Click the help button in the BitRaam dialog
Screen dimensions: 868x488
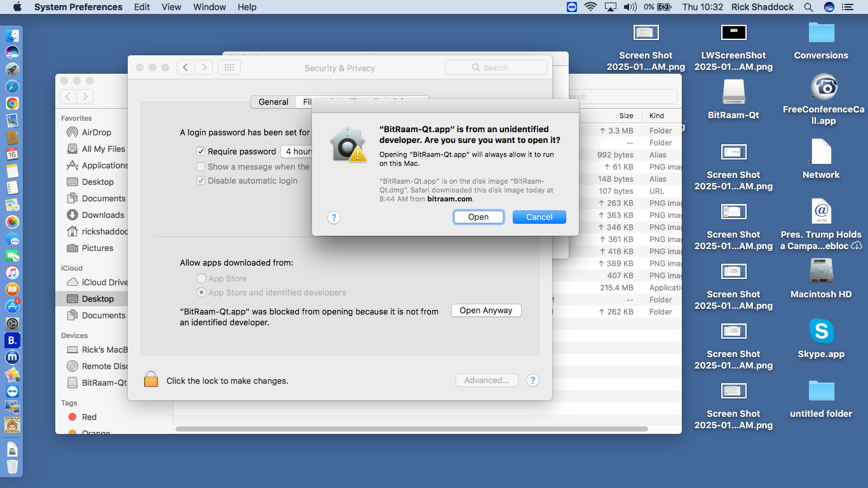coord(334,217)
